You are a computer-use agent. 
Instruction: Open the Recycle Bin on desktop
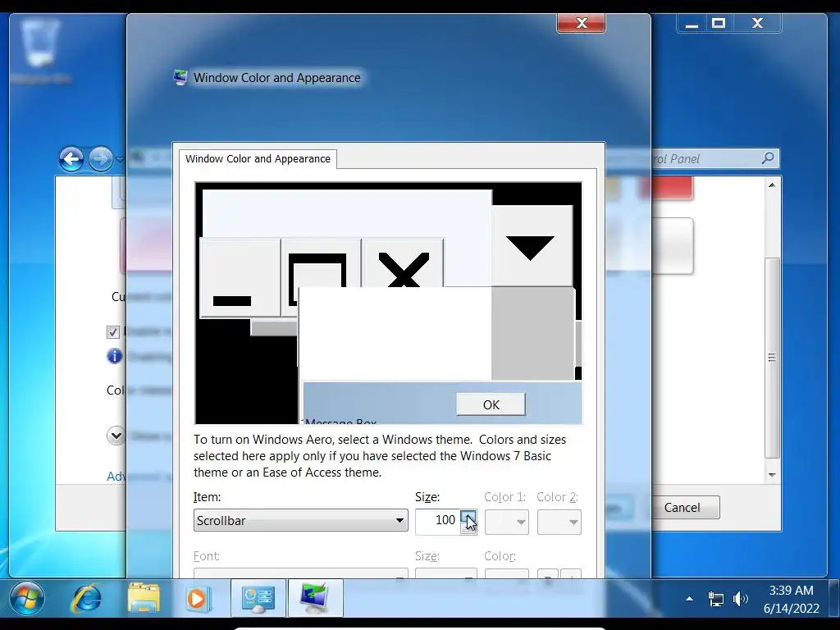click(x=40, y=51)
